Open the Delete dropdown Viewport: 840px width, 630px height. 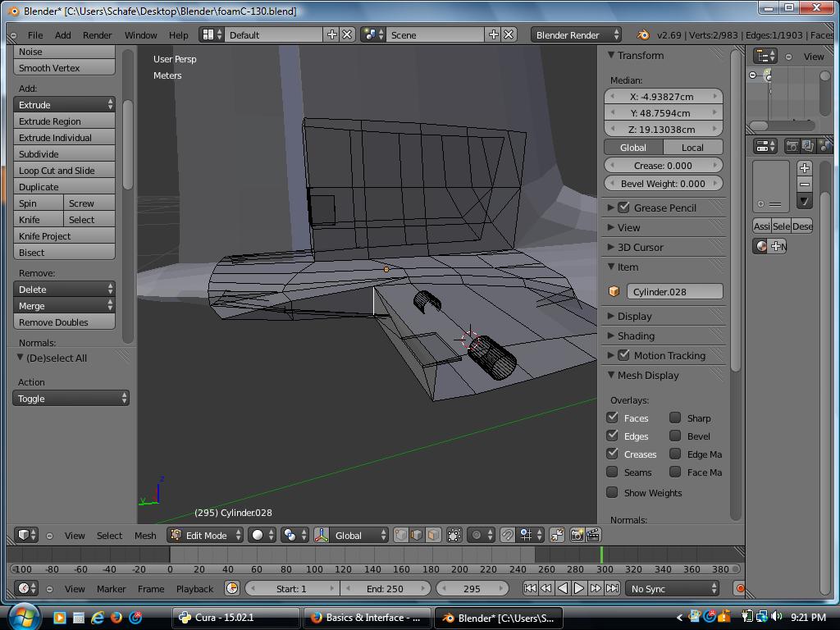click(64, 290)
